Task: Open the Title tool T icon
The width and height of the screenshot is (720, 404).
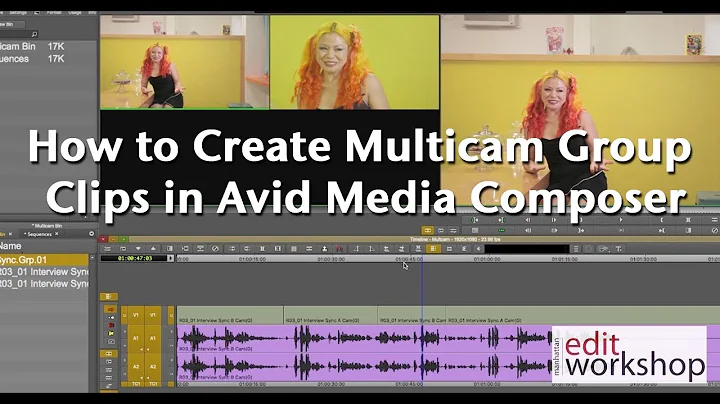Action: 619,249
